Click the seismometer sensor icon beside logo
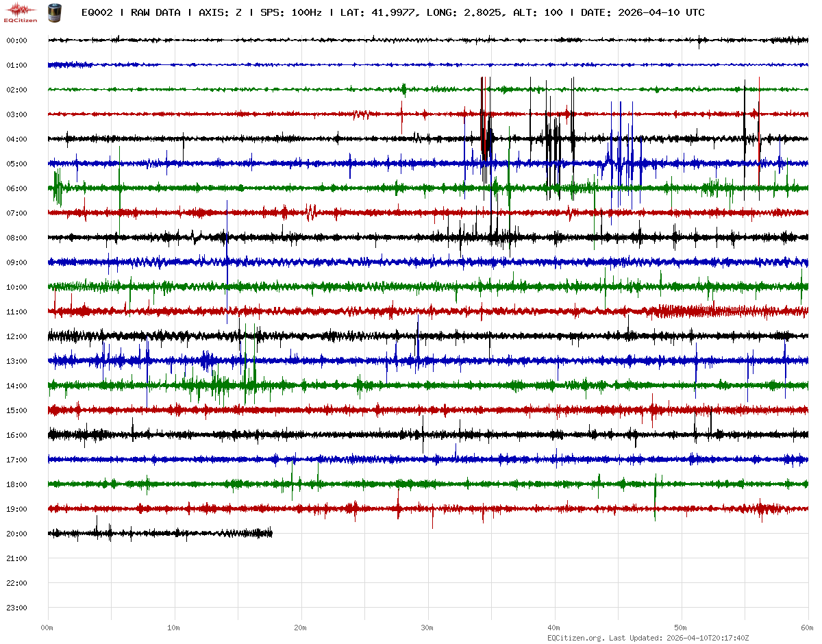The width and height of the screenshot is (822, 644). pyautogui.click(x=53, y=12)
